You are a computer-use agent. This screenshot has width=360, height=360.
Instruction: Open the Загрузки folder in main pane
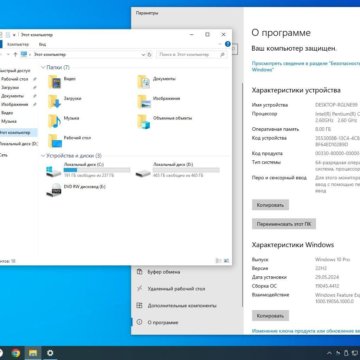click(x=65, y=101)
